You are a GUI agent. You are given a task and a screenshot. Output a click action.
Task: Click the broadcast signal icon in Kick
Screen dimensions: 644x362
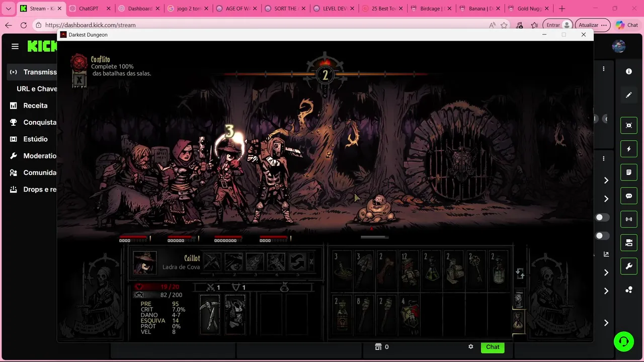(x=629, y=219)
